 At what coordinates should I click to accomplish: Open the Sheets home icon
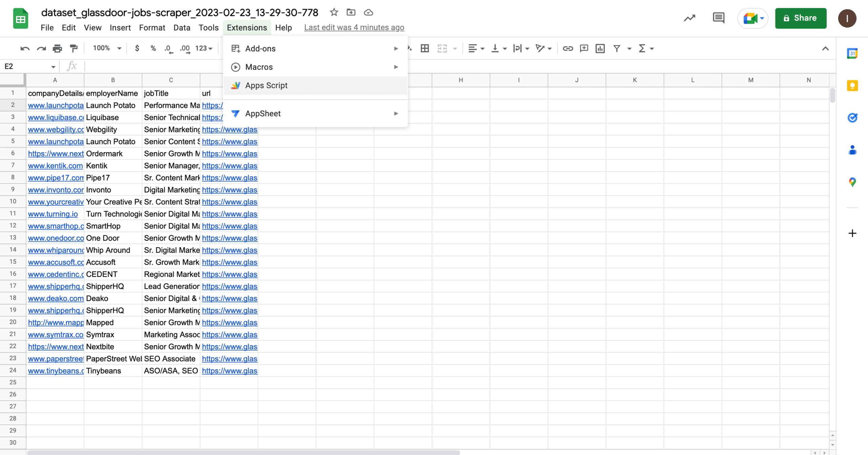click(21, 19)
